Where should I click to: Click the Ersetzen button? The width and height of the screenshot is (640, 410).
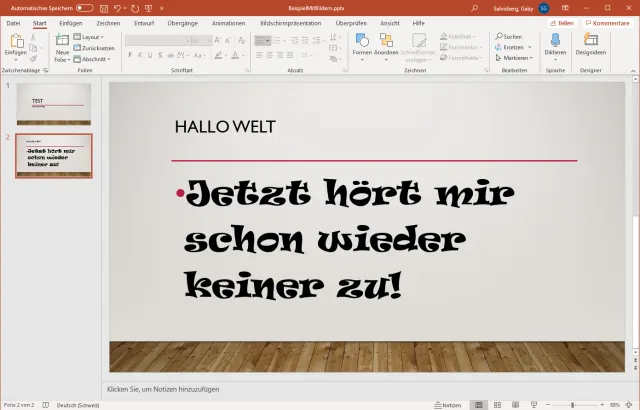tap(509, 47)
